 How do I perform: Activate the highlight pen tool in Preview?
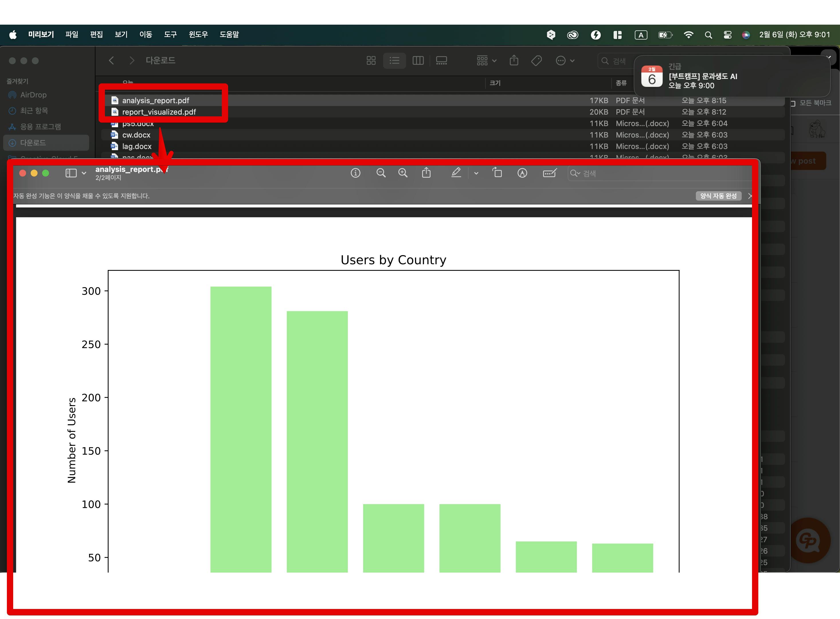(456, 173)
